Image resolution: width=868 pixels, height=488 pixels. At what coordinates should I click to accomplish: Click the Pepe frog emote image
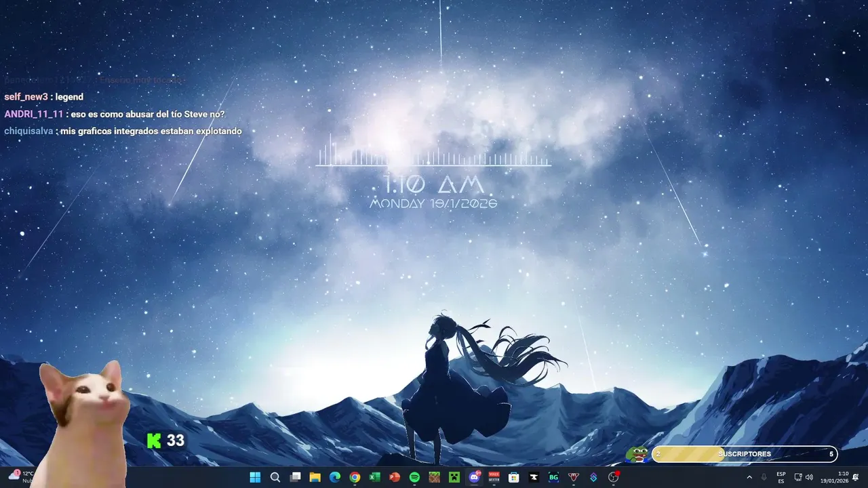pyautogui.click(x=637, y=454)
